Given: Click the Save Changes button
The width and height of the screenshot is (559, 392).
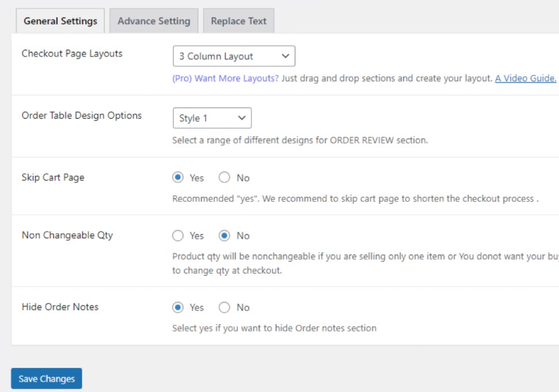Looking at the screenshot, I should pos(47,379).
